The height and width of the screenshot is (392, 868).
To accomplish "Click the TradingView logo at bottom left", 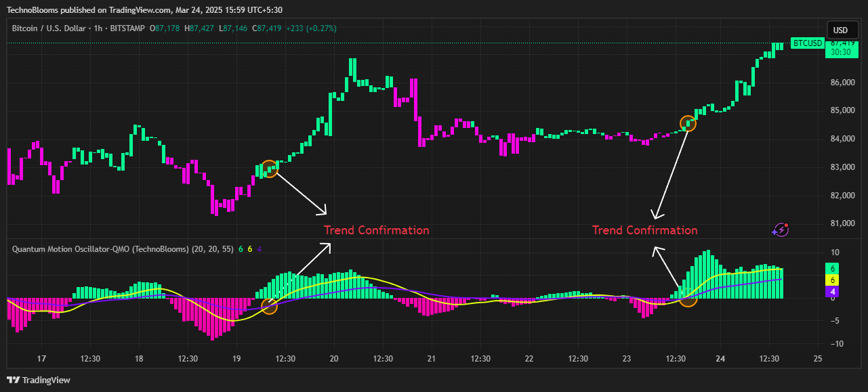I will click(39, 380).
